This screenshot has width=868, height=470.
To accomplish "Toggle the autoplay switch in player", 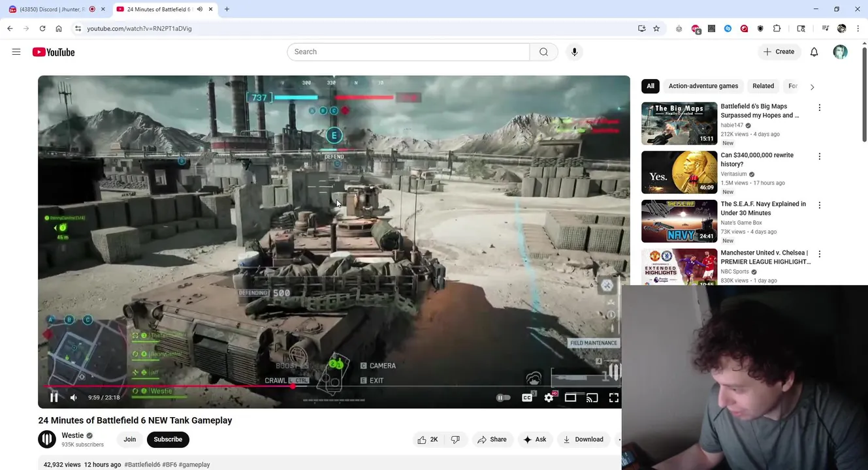I will point(503,398).
